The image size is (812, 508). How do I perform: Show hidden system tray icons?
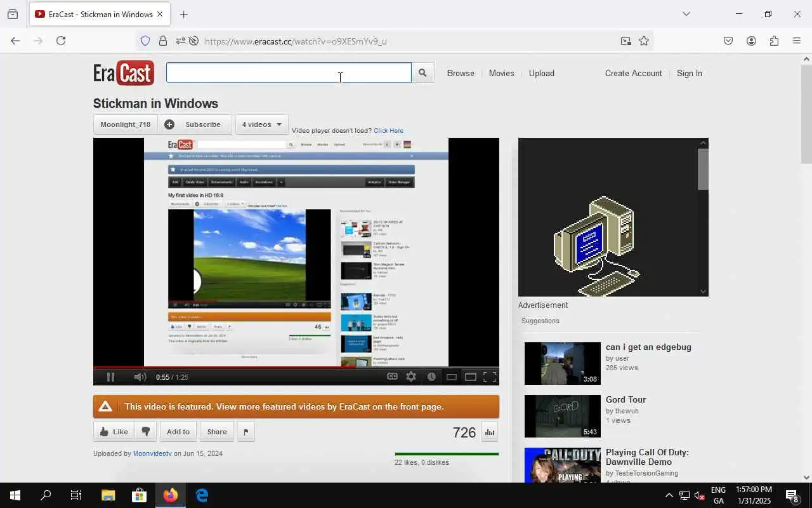tap(669, 495)
